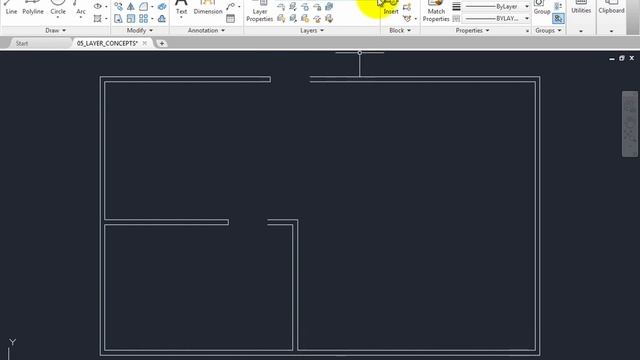Click the Create block icon
This screenshot has height=360, width=640.
(407, 7)
